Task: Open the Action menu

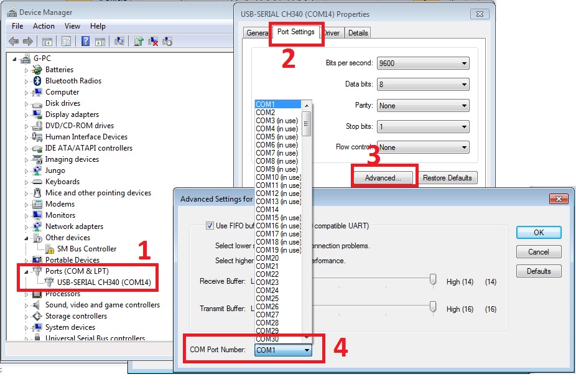Action: coord(44,26)
